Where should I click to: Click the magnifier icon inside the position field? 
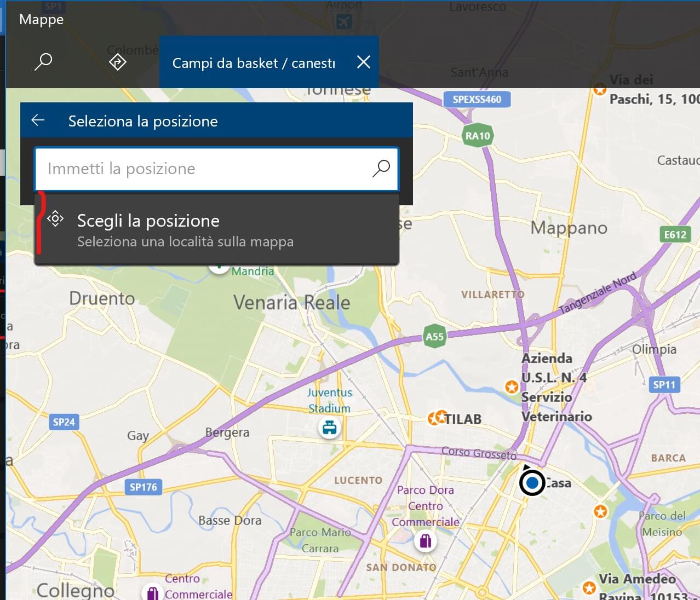tap(381, 168)
